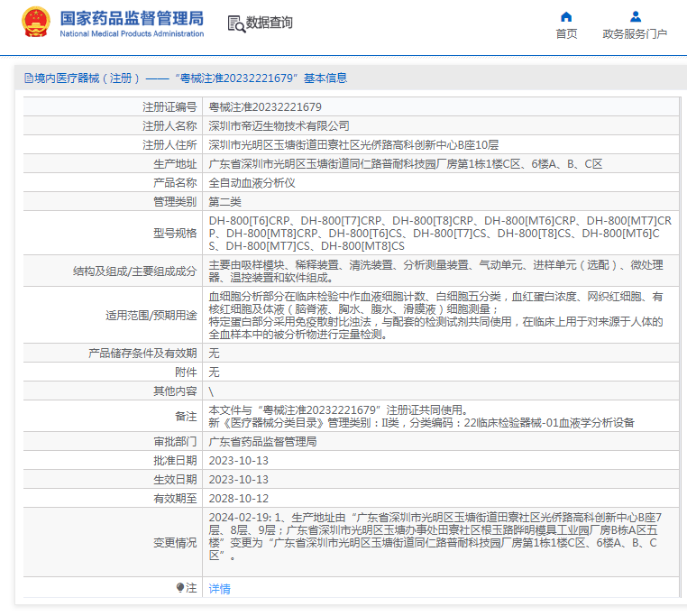Go to 首页 text link

click(566, 33)
